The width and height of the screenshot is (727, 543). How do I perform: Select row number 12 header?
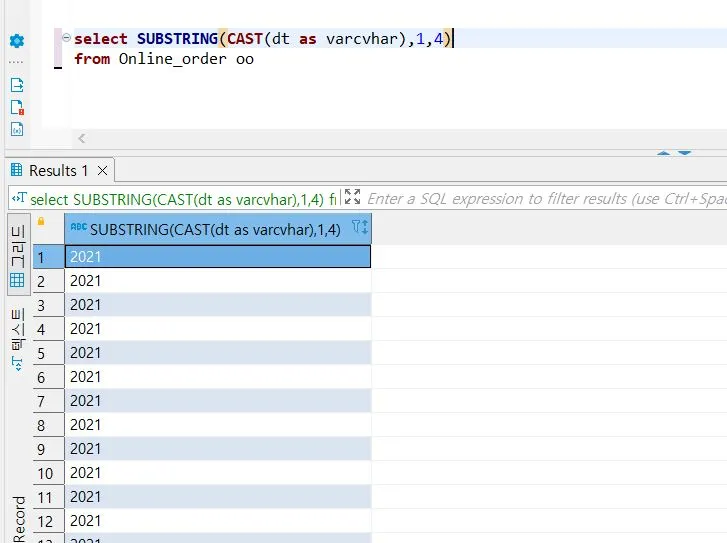[48, 522]
